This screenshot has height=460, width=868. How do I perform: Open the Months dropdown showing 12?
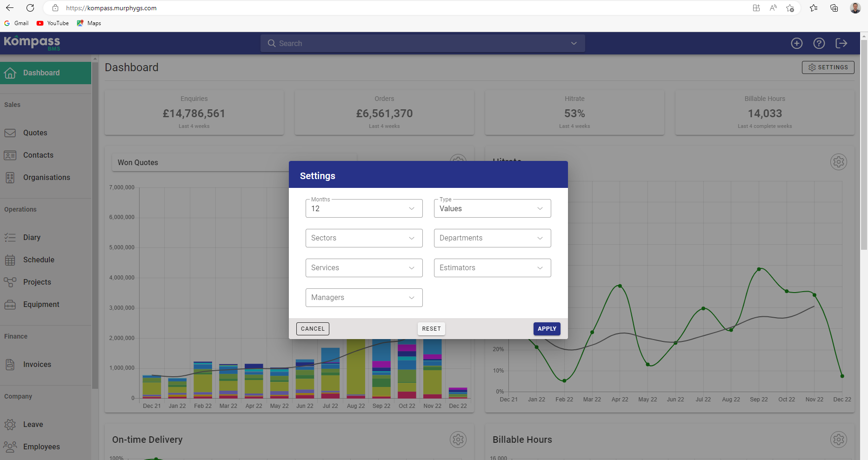(364, 208)
